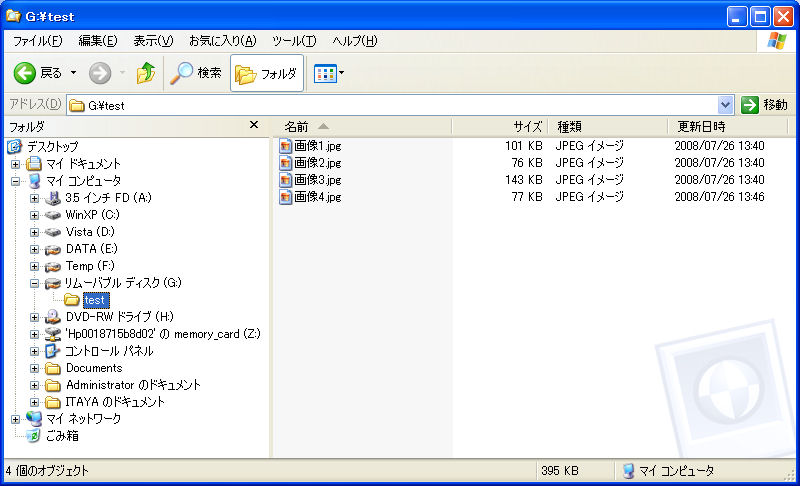Open the 編集(E) menu
The width and height of the screenshot is (800, 486).
[97, 41]
